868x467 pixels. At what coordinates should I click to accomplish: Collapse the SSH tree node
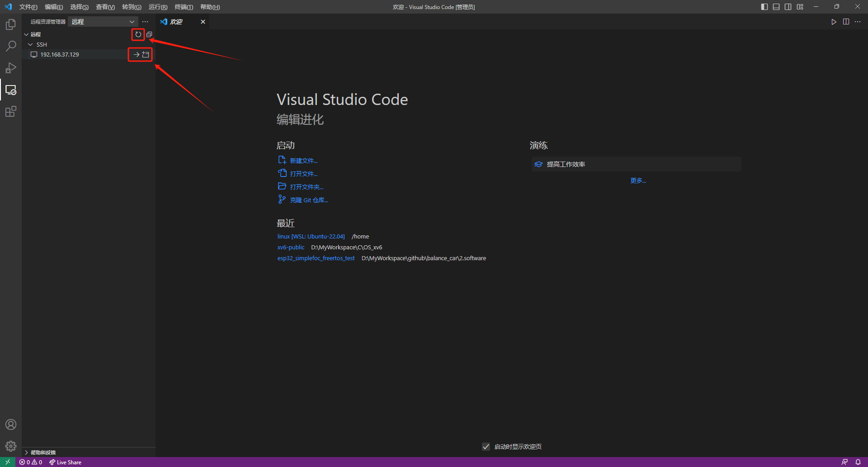pyautogui.click(x=30, y=44)
